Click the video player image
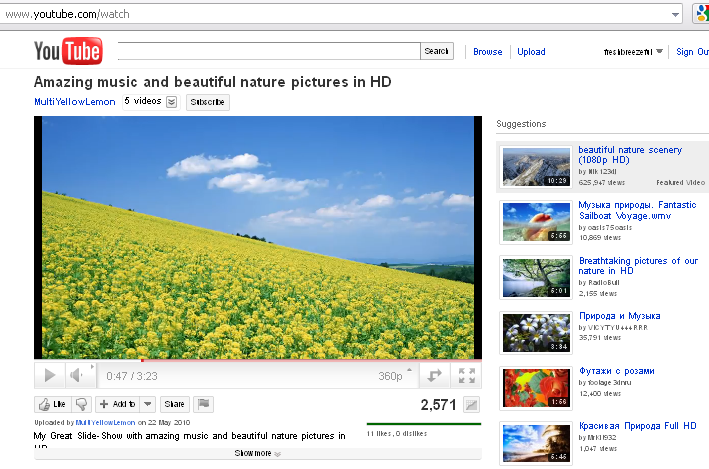The height and width of the screenshot is (469, 709). coord(258,237)
